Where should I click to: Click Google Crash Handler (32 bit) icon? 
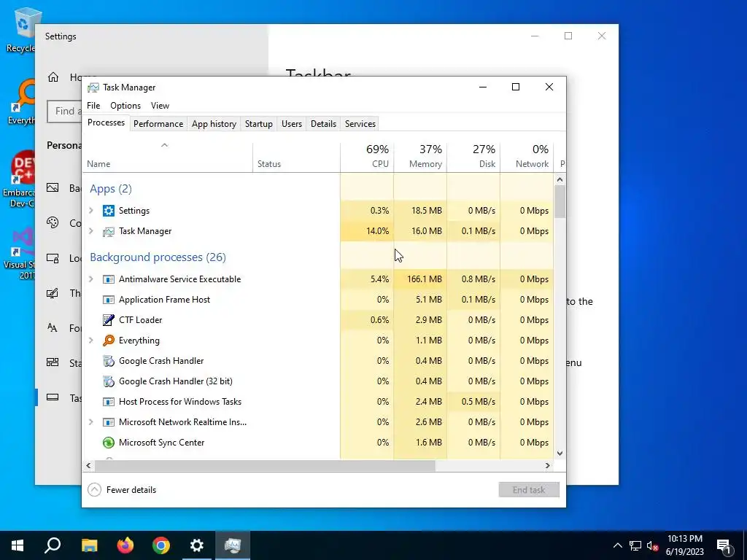point(109,381)
